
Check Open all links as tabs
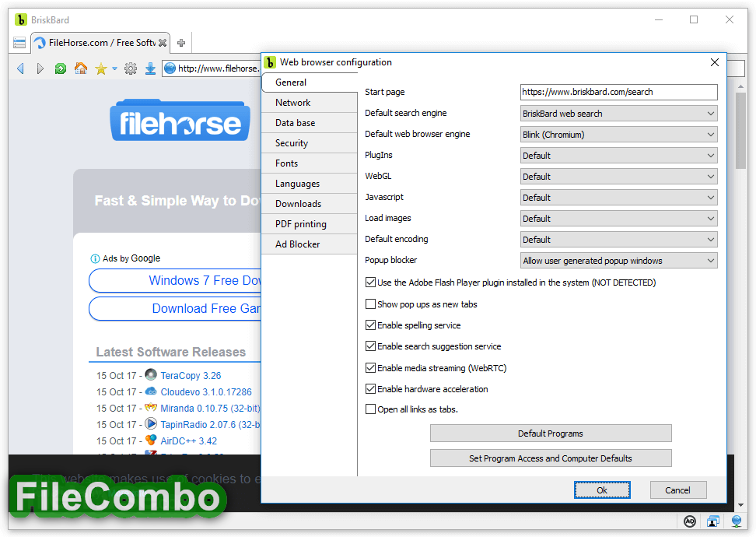[x=370, y=409]
